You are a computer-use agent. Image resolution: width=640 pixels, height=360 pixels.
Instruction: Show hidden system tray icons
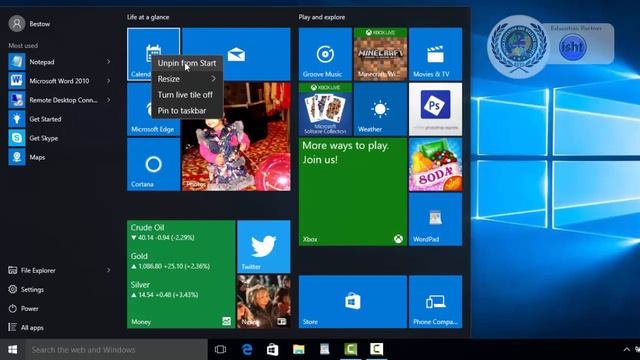[x=627, y=349]
